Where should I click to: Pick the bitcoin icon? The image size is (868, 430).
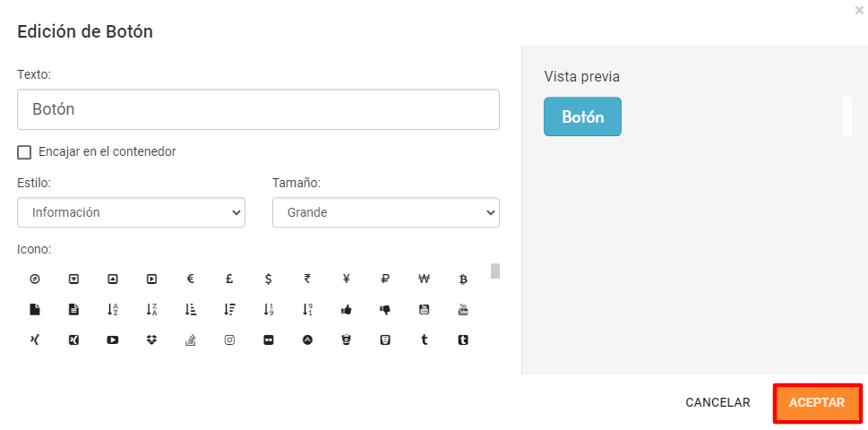[x=463, y=279]
